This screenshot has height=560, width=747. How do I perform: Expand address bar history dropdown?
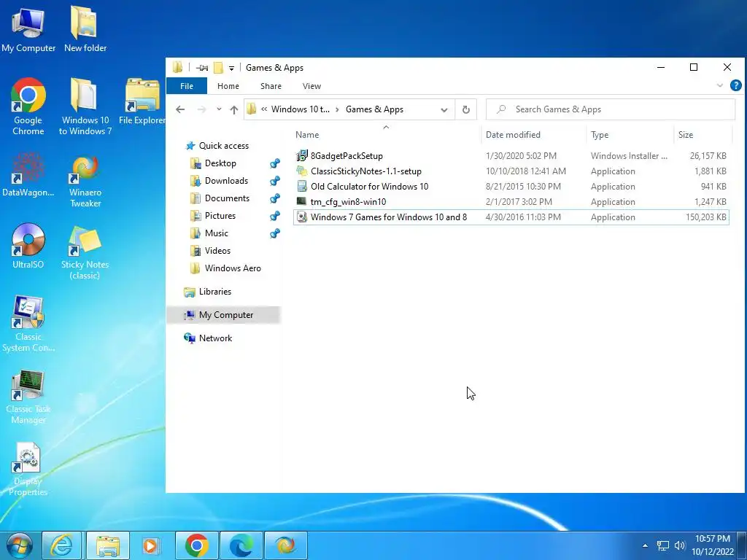pyautogui.click(x=444, y=109)
